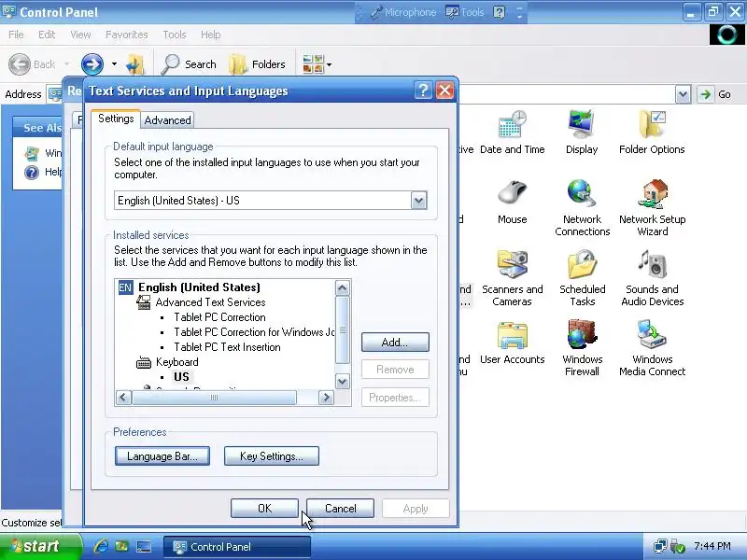Click the Up folder toolbar icon
This screenshot has height=560, width=747.
click(x=135, y=64)
